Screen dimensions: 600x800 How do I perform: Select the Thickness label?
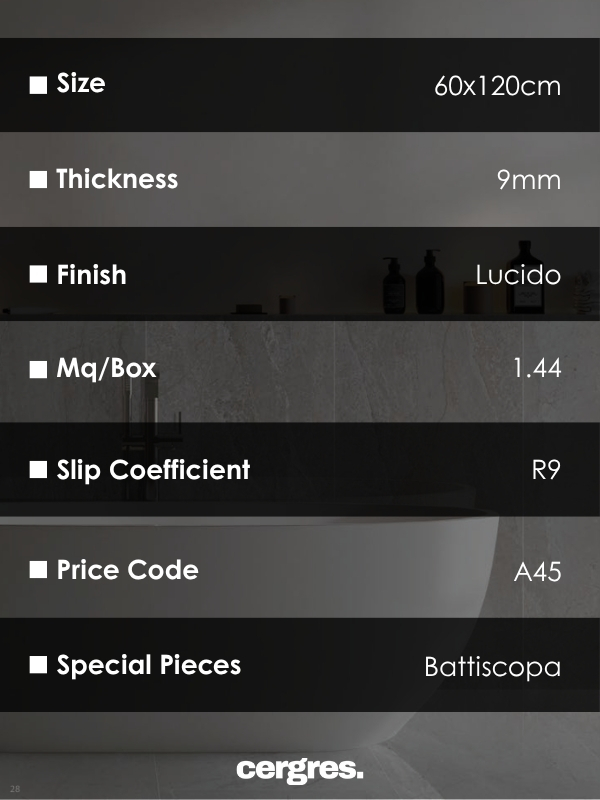tap(117, 180)
